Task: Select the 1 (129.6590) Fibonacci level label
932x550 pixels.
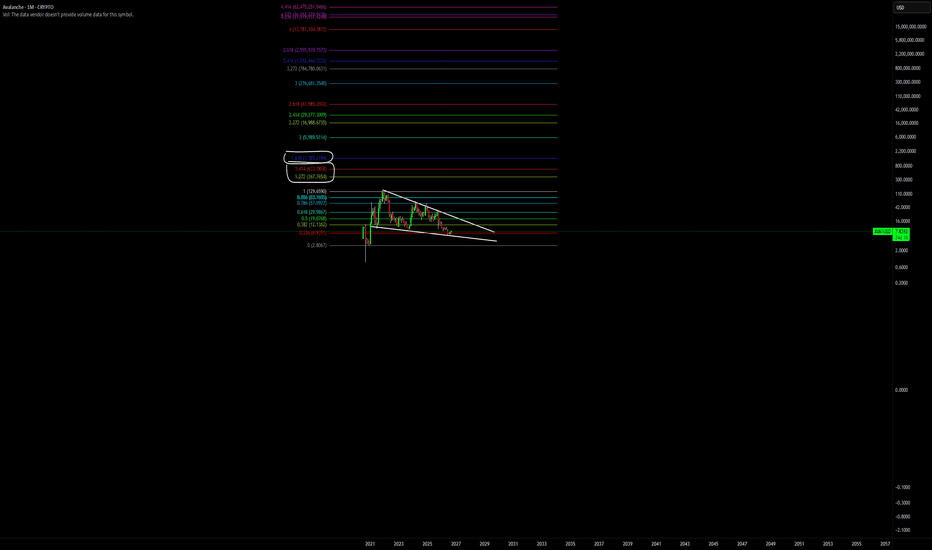Action: click(x=314, y=191)
